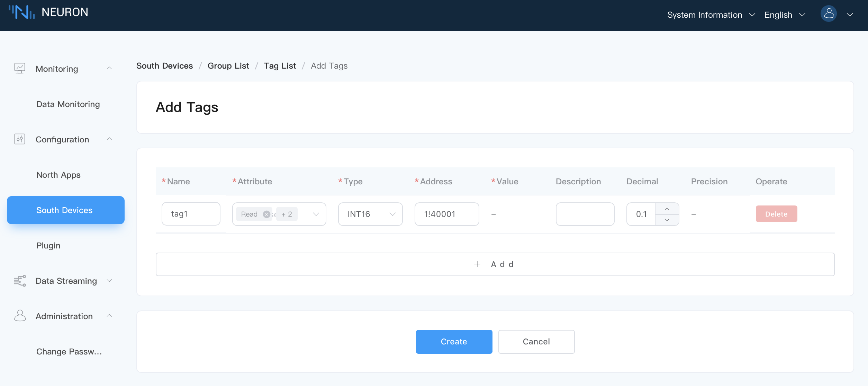Viewport: 868px width, 386px height.
Task: Click the Monitoring chart icon
Action: coord(20,68)
